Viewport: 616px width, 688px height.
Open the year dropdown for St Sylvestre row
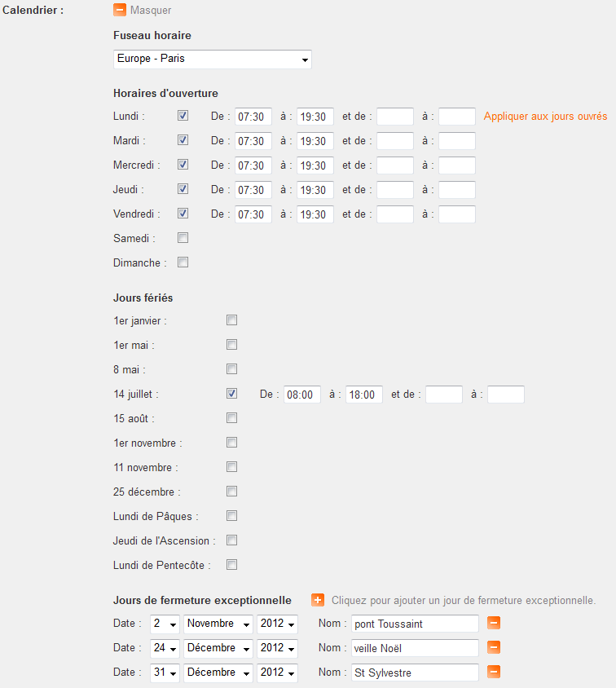point(277,673)
